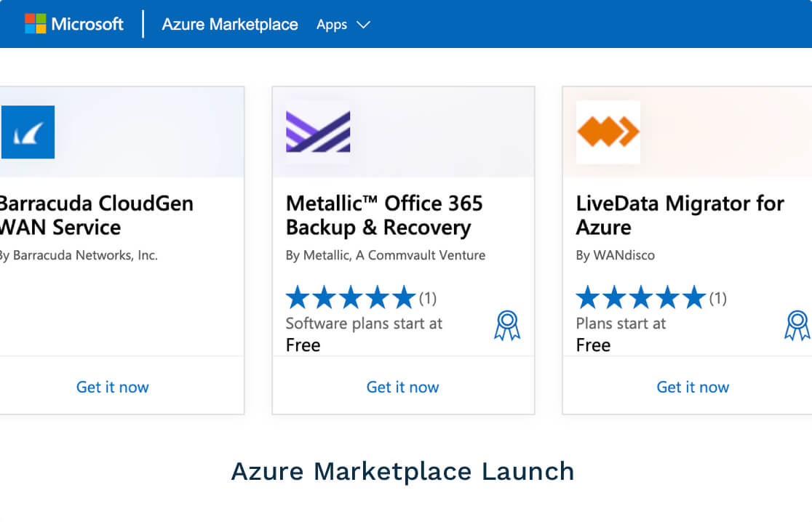
Task: Click the "Azure Marketplace Launch" heading
Action: tap(403, 471)
